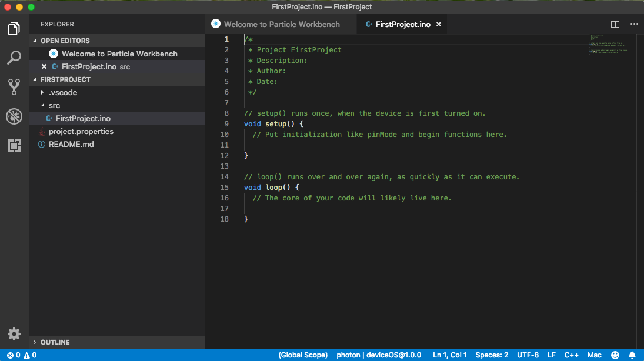The width and height of the screenshot is (644, 361).
Task: Click the 'Put initialization like pinMode' comment
Action: pyautogui.click(x=379, y=134)
